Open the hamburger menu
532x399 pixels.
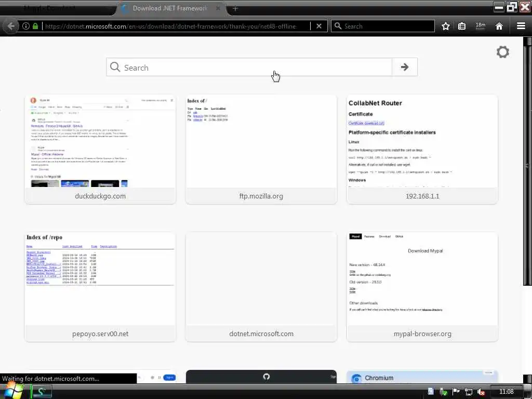coord(521,26)
